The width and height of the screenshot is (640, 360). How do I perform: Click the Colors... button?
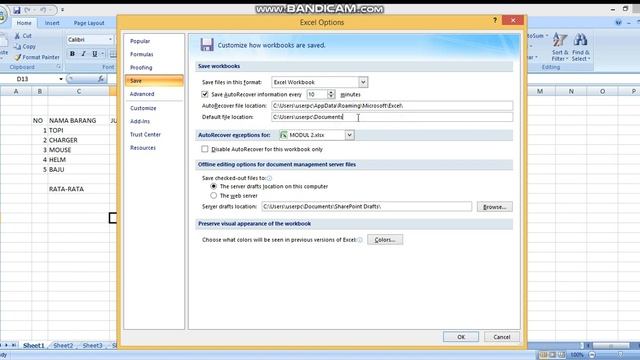pyautogui.click(x=385, y=240)
